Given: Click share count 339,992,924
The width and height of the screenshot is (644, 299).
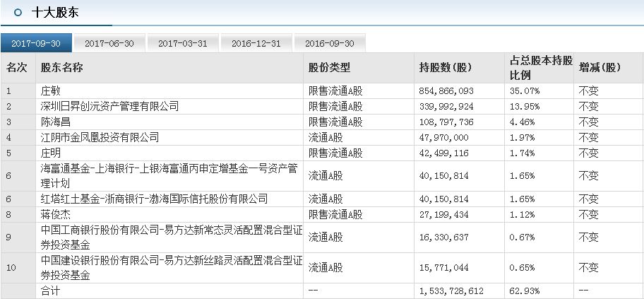Looking at the screenshot, I should point(446,107).
